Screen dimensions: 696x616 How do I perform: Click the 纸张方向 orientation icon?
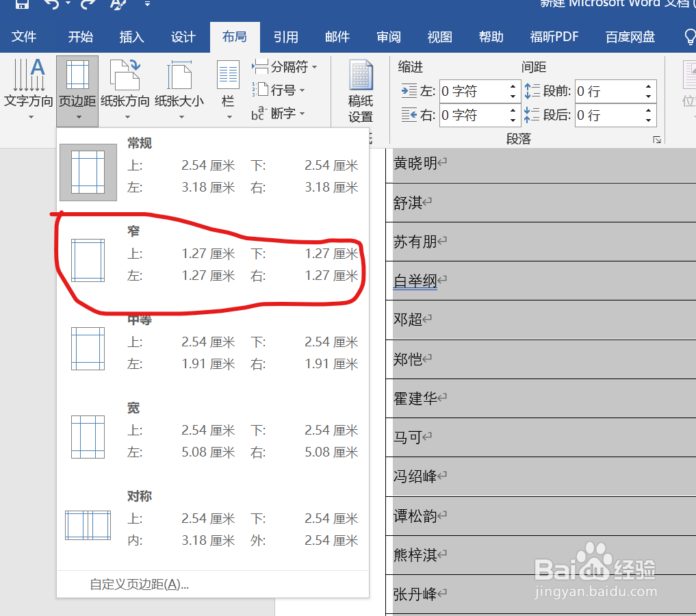coord(125,75)
